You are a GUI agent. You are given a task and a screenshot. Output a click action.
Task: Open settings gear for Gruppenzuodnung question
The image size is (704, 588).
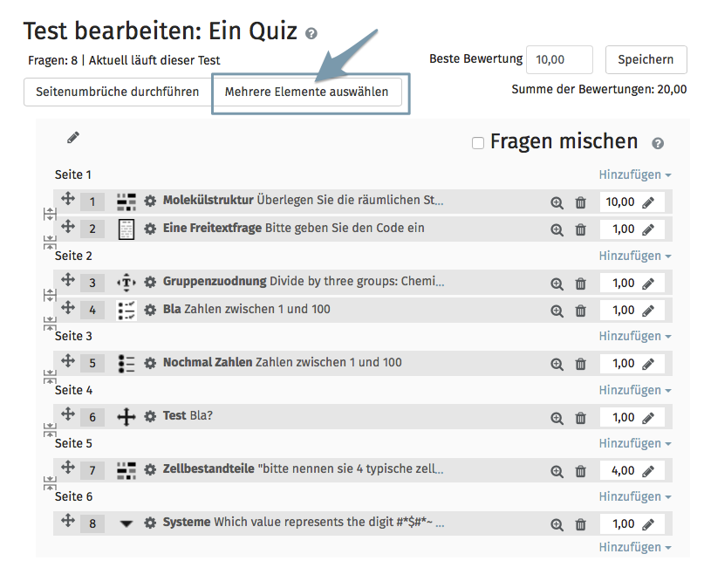[x=150, y=282]
